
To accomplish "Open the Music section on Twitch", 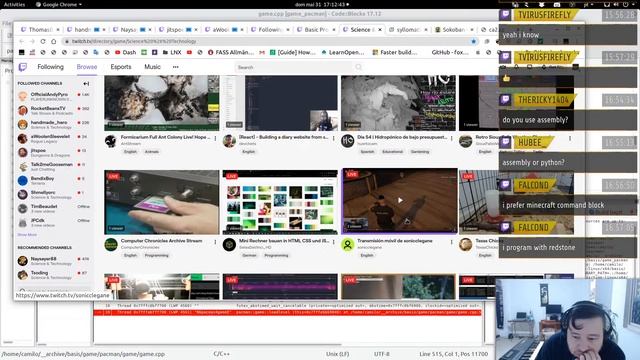I will (x=152, y=67).
